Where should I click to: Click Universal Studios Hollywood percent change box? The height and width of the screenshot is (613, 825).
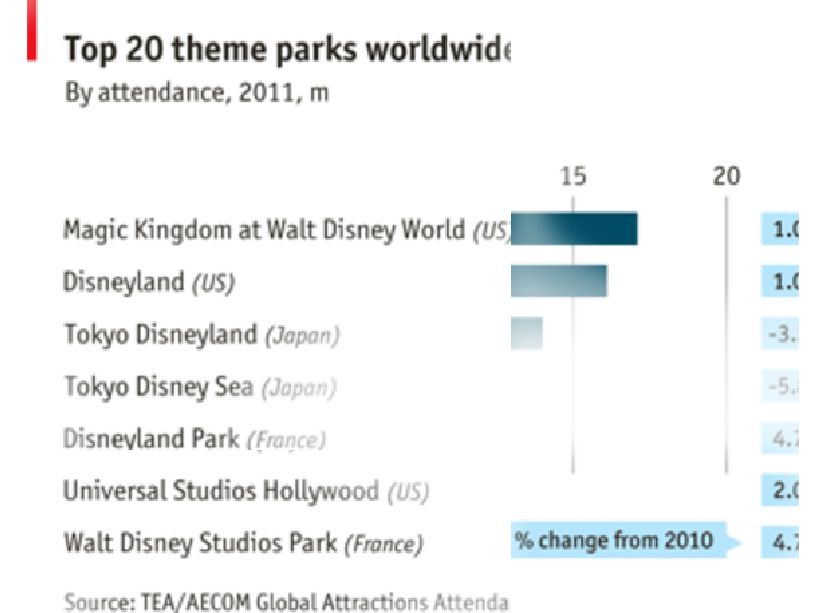pos(780,490)
